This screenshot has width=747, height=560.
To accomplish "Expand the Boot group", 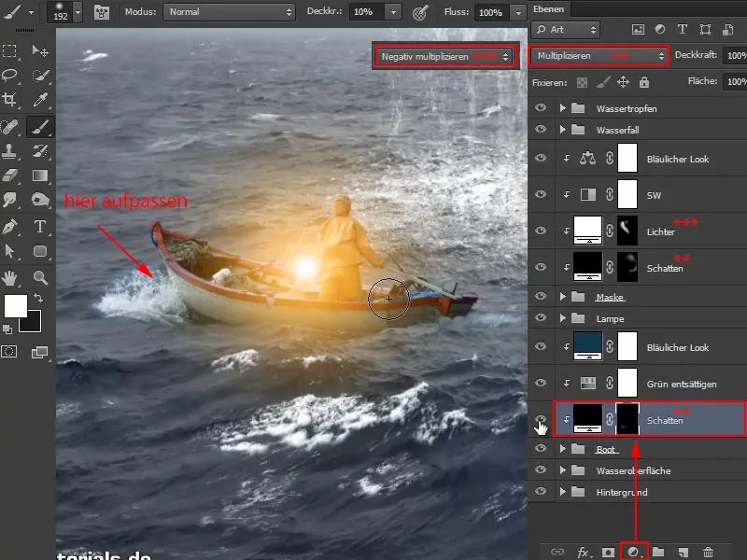I will point(563,449).
